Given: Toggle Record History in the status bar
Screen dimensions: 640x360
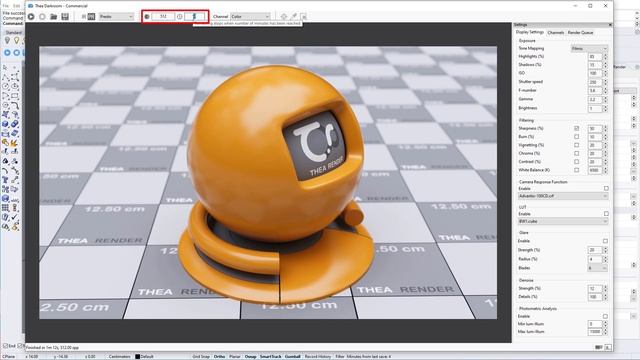Looking at the screenshot, I should click(x=318, y=357).
